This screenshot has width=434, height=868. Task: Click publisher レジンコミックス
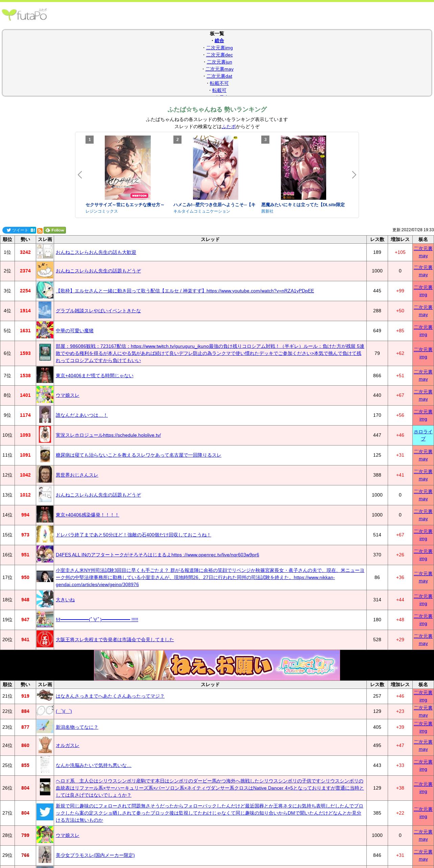[102, 211]
